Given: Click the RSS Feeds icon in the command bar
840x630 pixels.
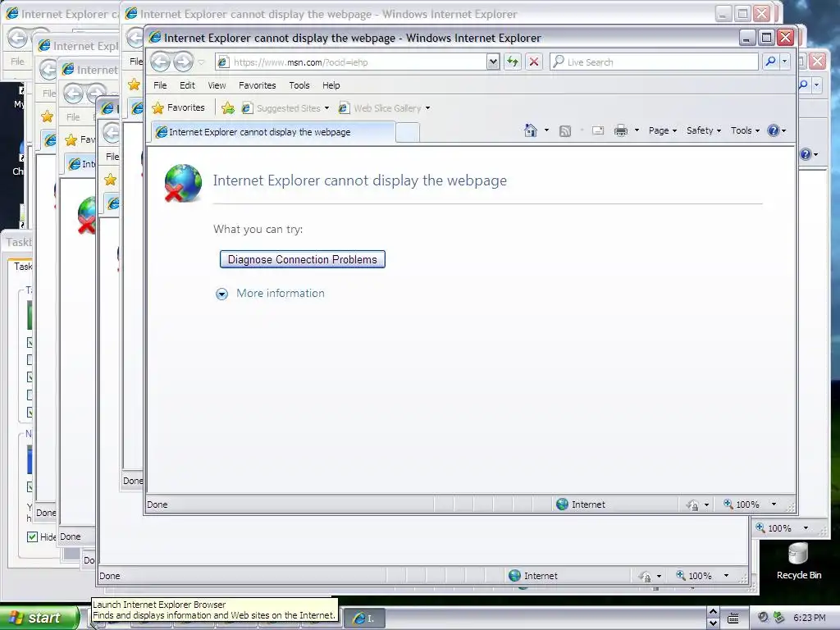Looking at the screenshot, I should click(564, 130).
